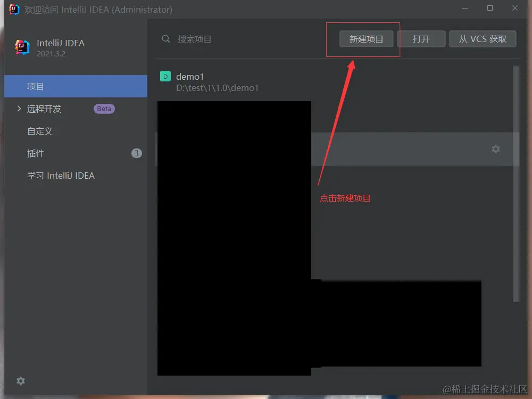The height and width of the screenshot is (399, 532).
Task: Click the path D:\test\1\1.0\demo1
Action: tap(217, 88)
